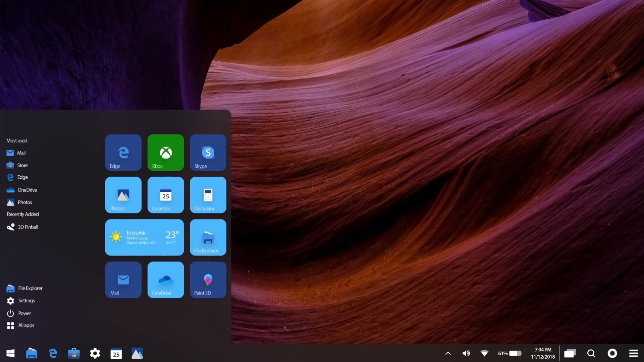This screenshot has width=644, height=362.
Task: Launch Microsoft Edge from the taskbar
Action: pos(53,353)
